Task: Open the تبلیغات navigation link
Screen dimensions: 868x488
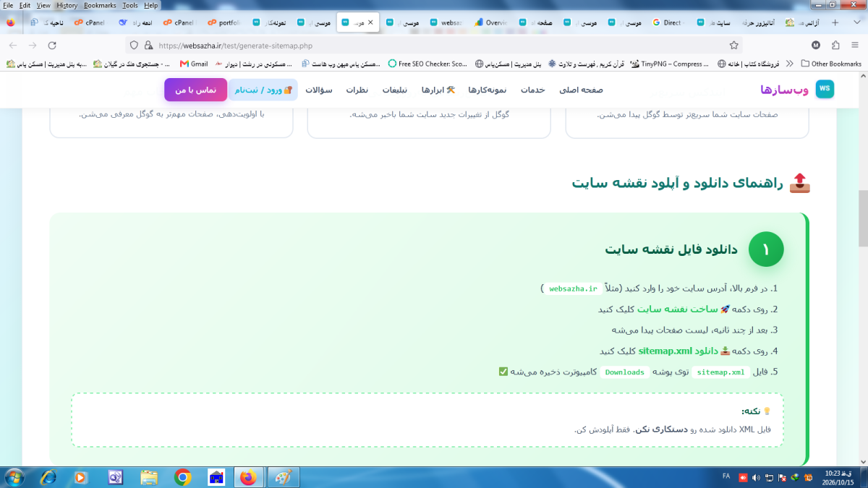Action: 395,90
